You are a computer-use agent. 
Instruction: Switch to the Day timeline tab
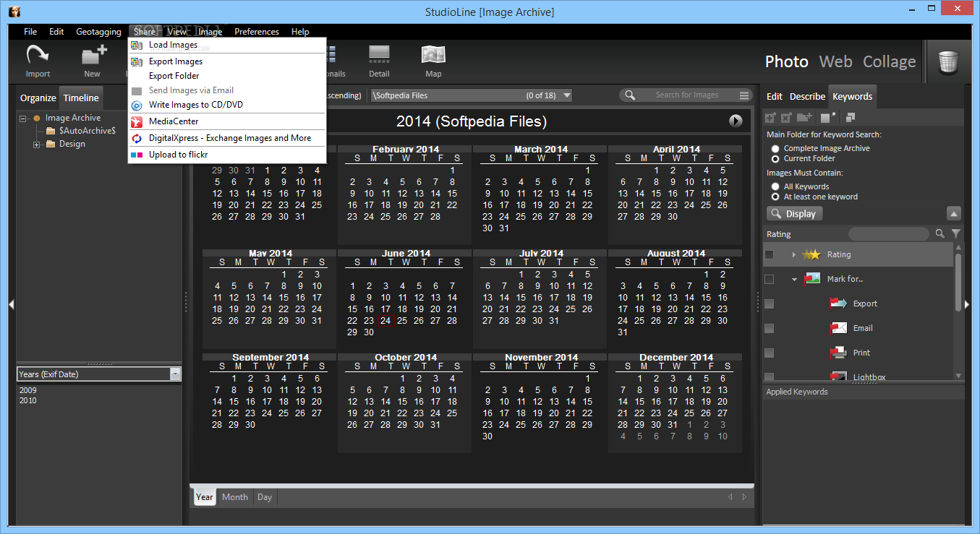coord(265,497)
